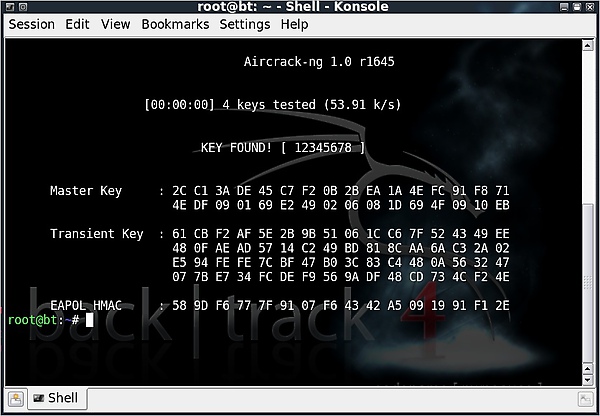This screenshot has height=416, width=600.
Task: Close the Konsole window
Action: [590, 7]
